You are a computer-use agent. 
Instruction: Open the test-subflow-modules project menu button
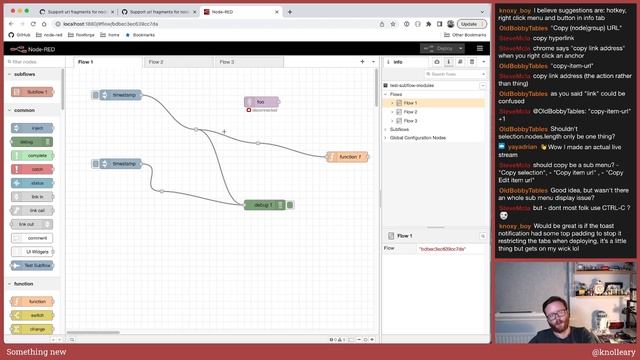pyautogui.click(x=482, y=86)
